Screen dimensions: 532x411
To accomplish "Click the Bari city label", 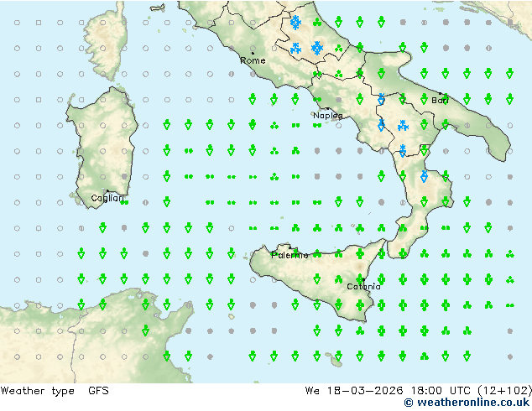I will click(x=441, y=101).
